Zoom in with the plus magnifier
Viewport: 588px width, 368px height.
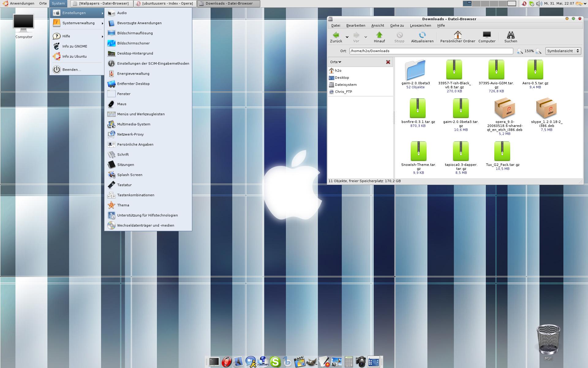pos(538,51)
